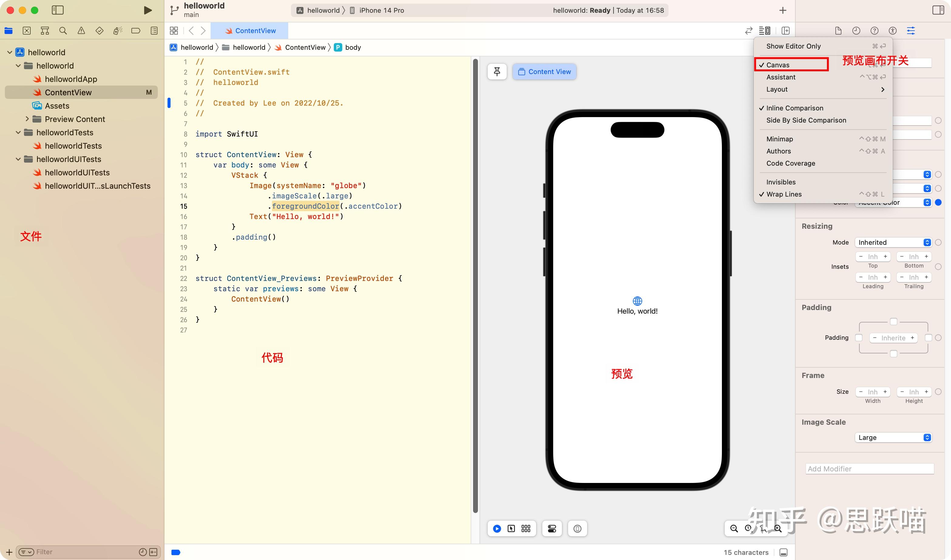
Task: Open the breakpoint navigator icon
Action: tap(135, 31)
